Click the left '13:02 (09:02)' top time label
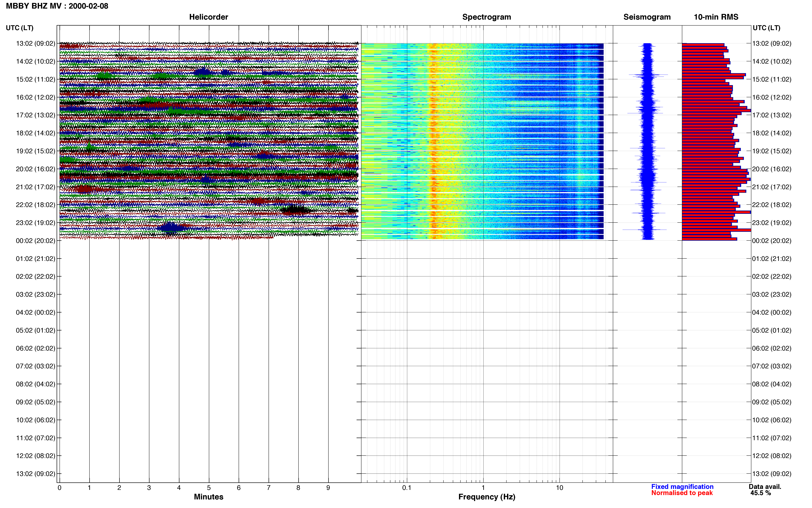 tap(36, 43)
